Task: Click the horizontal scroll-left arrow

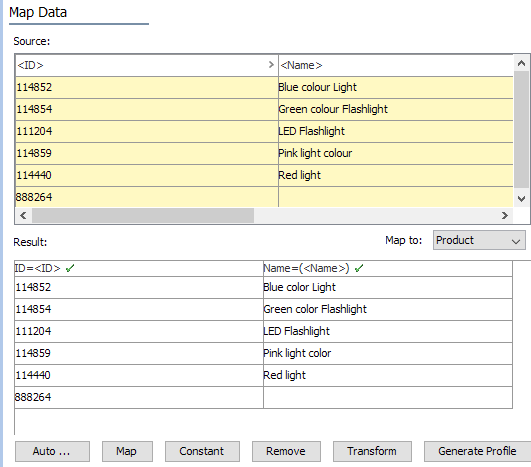Action: [x=23, y=215]
